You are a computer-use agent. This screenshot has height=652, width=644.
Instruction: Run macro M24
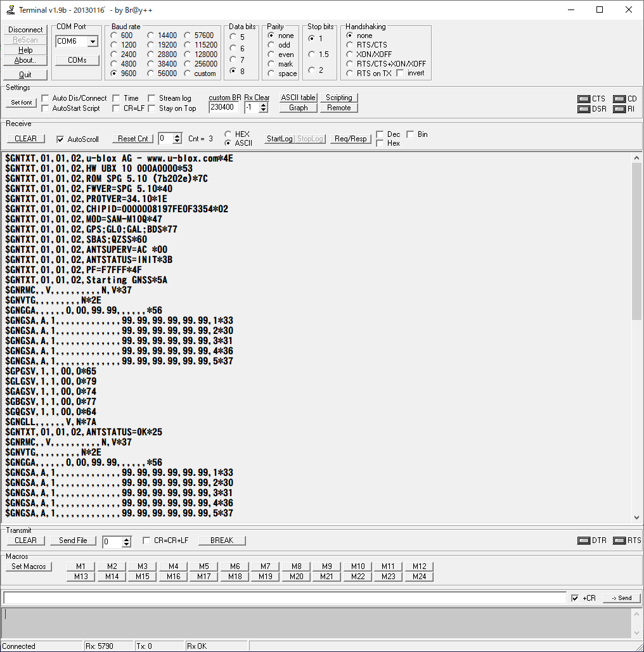click(420, 577)
